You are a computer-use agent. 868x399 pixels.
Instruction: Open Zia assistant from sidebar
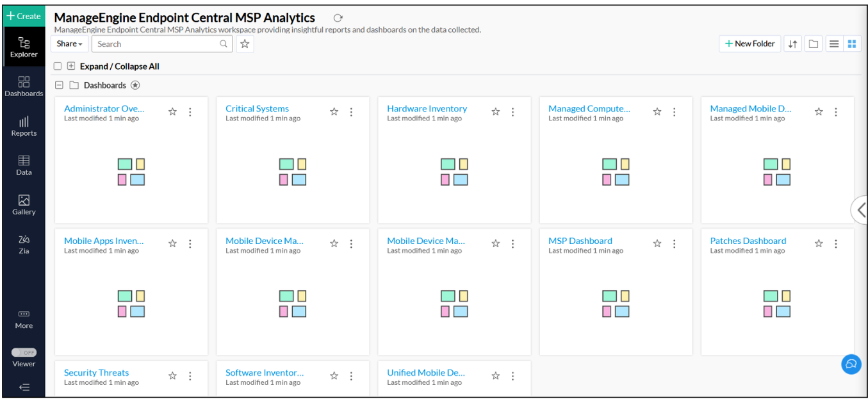(x=24, y=244)
